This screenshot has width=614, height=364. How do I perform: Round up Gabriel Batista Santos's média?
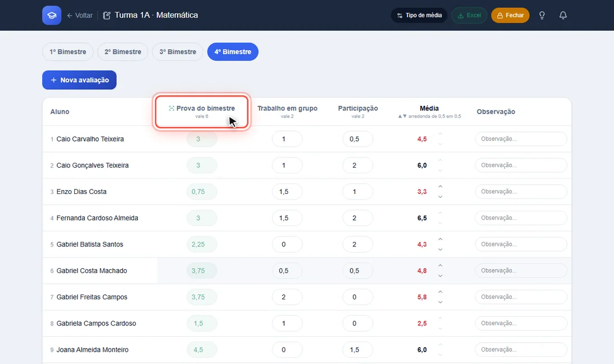440,239
